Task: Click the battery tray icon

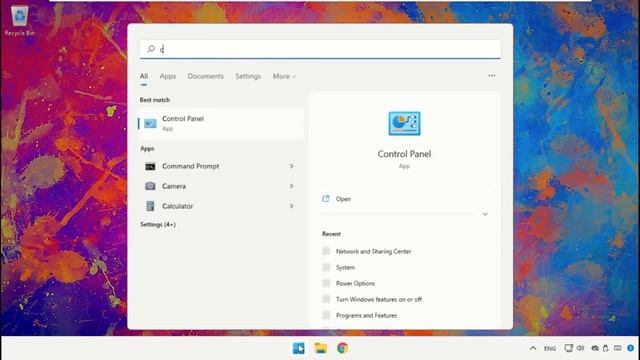Action: 606,348
